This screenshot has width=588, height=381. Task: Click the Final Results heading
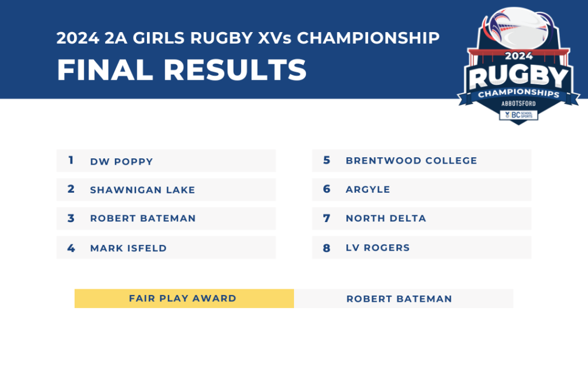tap(182, 69)
